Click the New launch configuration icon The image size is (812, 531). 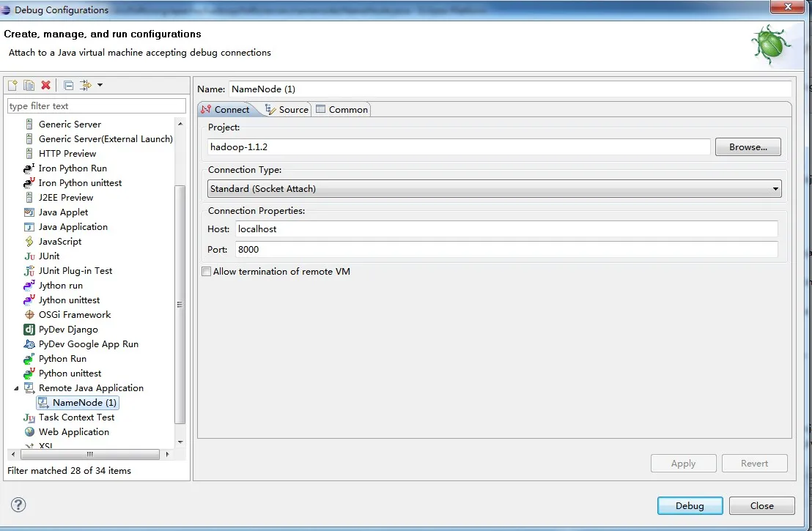coord(13,85)
